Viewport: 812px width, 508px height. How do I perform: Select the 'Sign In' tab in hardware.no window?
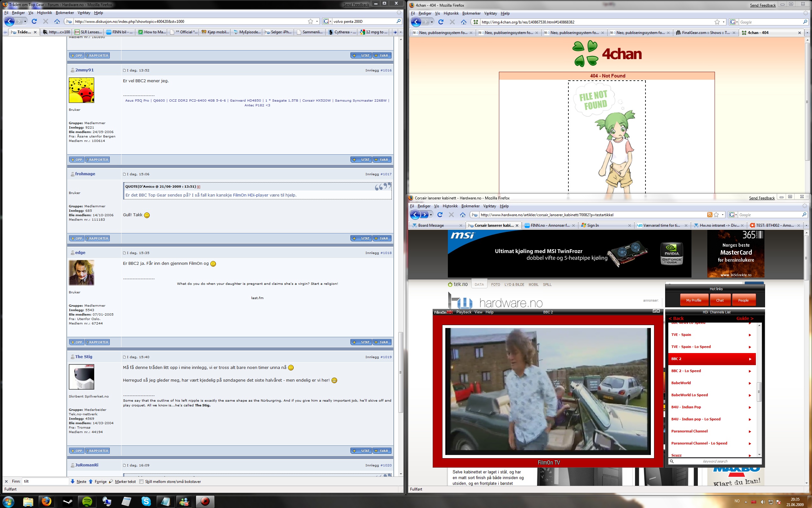click(606, 225)
